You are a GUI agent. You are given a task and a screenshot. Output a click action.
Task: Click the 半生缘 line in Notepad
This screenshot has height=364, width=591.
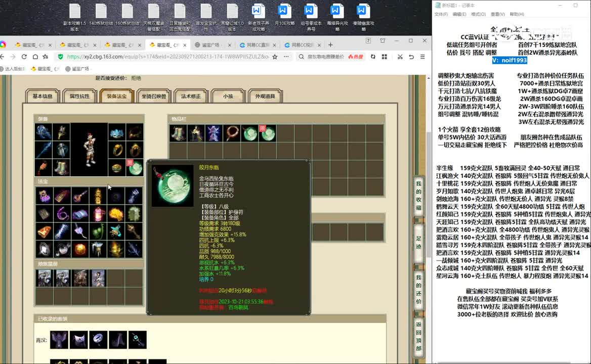pos(508,168)
